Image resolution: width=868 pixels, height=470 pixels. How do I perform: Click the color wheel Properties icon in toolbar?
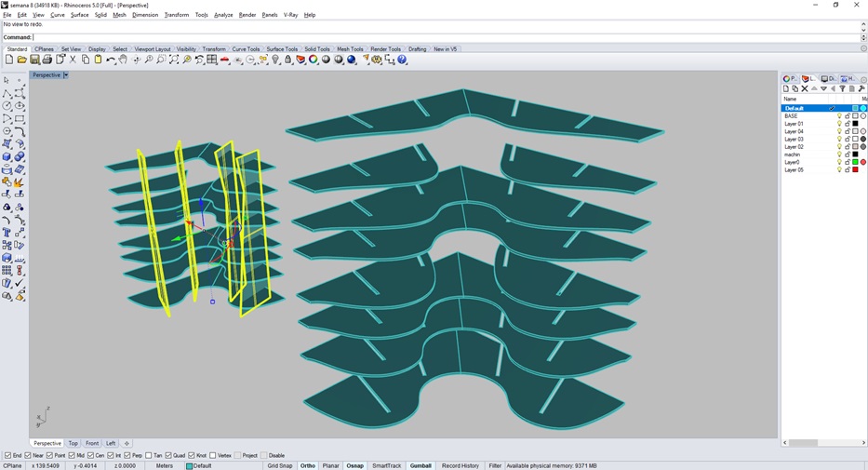pos(314,60)
